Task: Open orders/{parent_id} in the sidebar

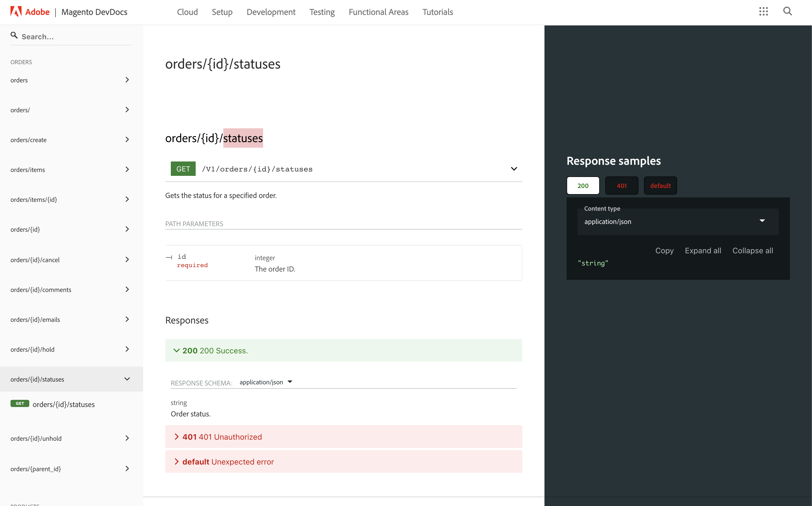Action: point(35,468)
